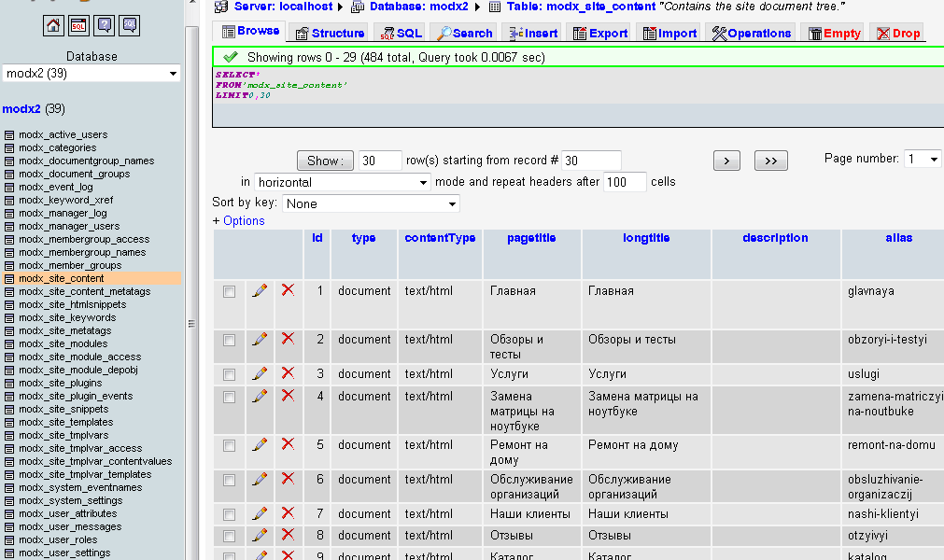
Task: Edit row 5 Ремонт на дому
Action: point(260,444)
